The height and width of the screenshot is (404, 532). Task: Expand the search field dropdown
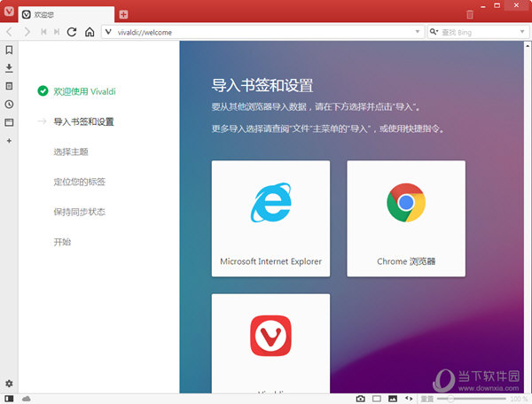pos(522,32)
